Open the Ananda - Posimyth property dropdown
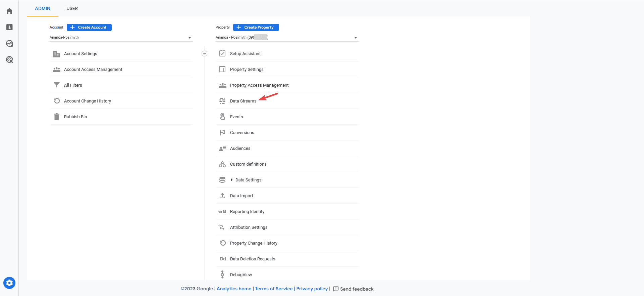The width and height of the screenshot is (644, 296). click(287, 38)
